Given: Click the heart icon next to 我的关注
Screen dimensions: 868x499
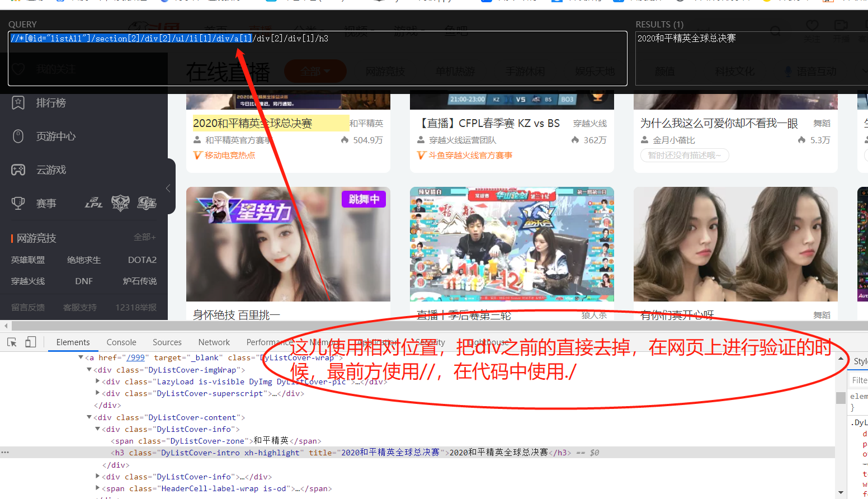Looking at the screenshot, I should coord(18,69).
